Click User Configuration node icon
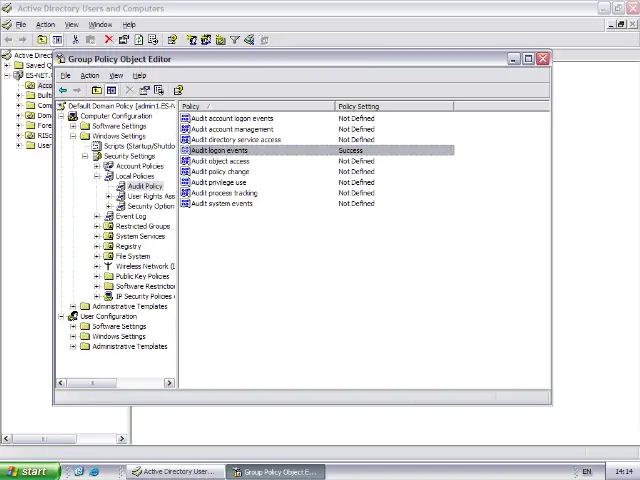This screenshot has width=640, height=480. click(73, 316)
